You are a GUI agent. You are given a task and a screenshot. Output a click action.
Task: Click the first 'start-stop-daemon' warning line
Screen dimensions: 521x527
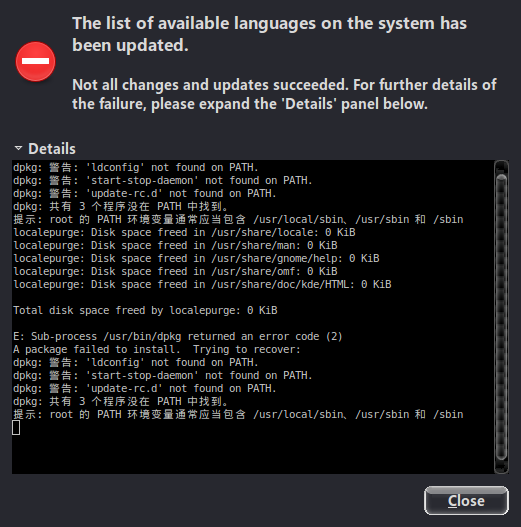tap(163, 180)
